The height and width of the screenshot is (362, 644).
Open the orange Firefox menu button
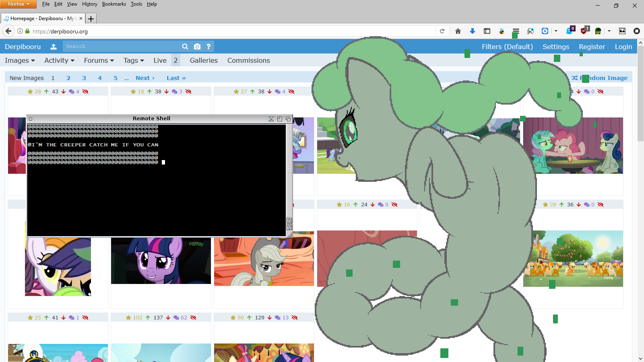pyautogui.click(x=19, y=4)
